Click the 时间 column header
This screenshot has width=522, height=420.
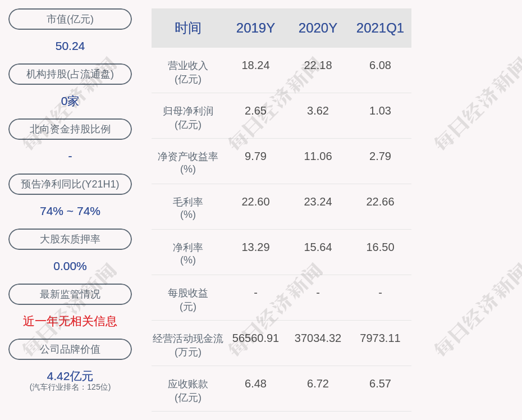(x=188, y=28)
